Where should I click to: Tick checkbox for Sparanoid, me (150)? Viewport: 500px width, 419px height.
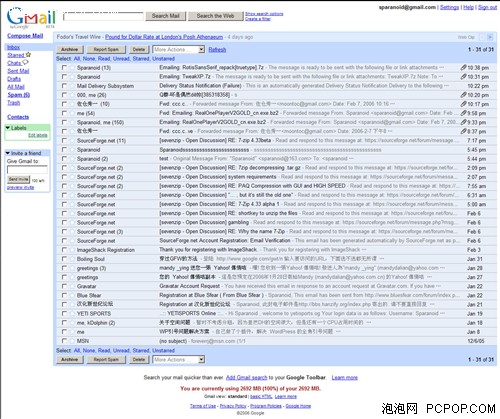pos(64,122)
